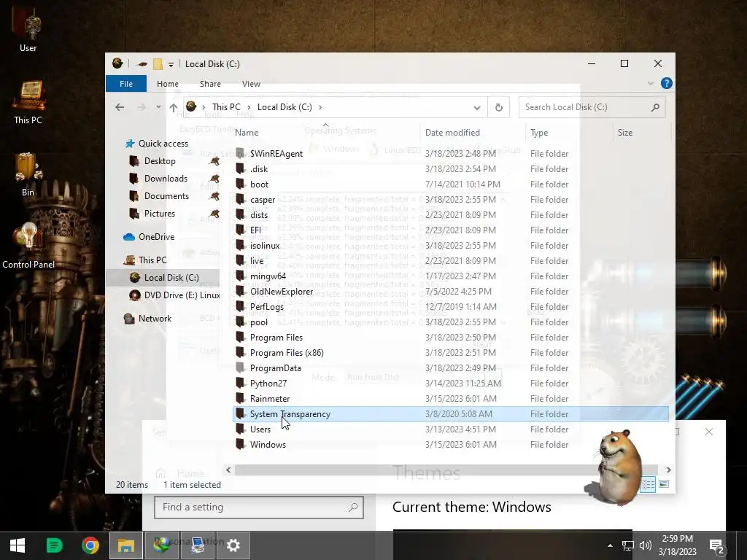
Task: Select Pictures in navigation pane
Action: point(160,214)
